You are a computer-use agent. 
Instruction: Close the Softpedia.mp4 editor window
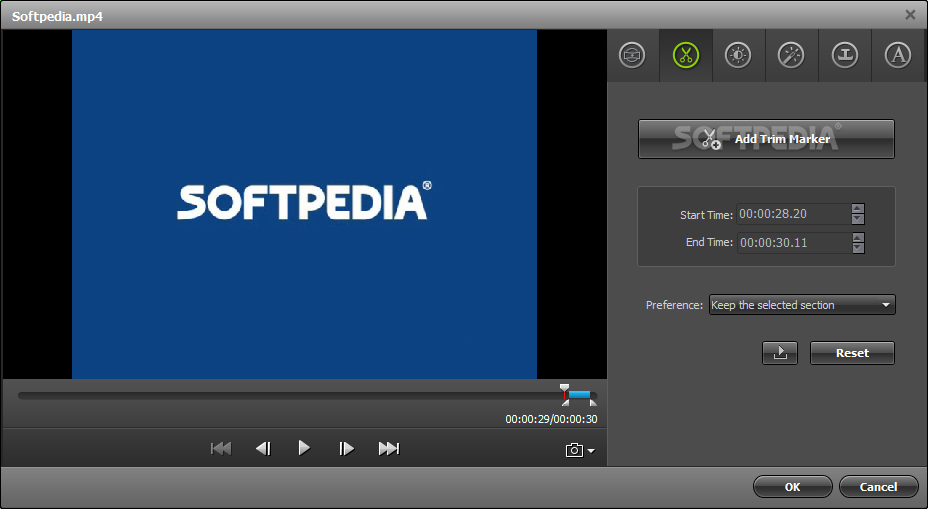click(910, 15)
